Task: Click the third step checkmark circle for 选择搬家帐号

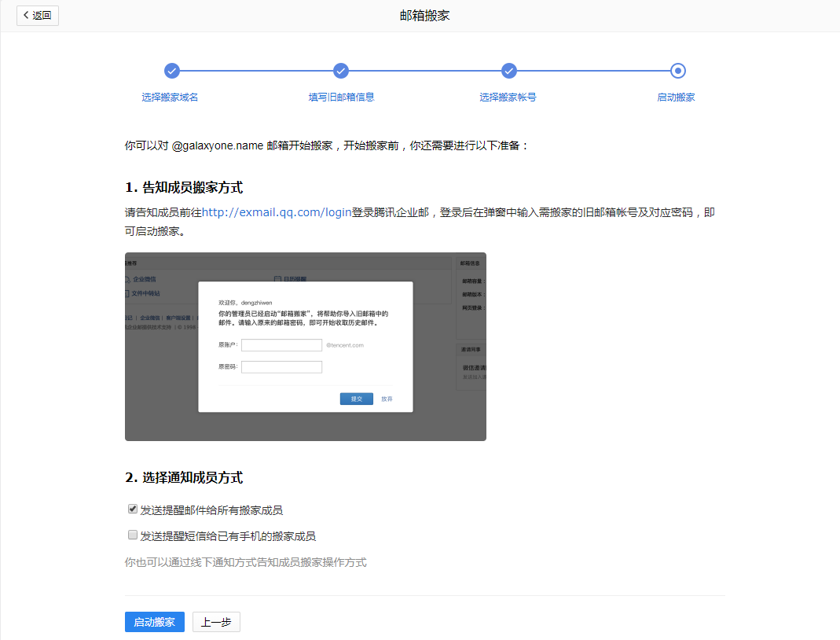Action: coord(508,71)
